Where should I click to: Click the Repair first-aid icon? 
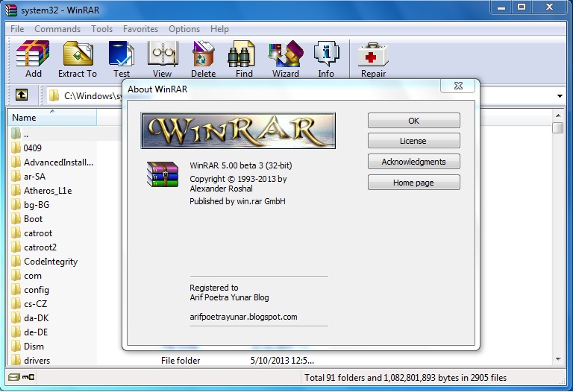[373, 58]
